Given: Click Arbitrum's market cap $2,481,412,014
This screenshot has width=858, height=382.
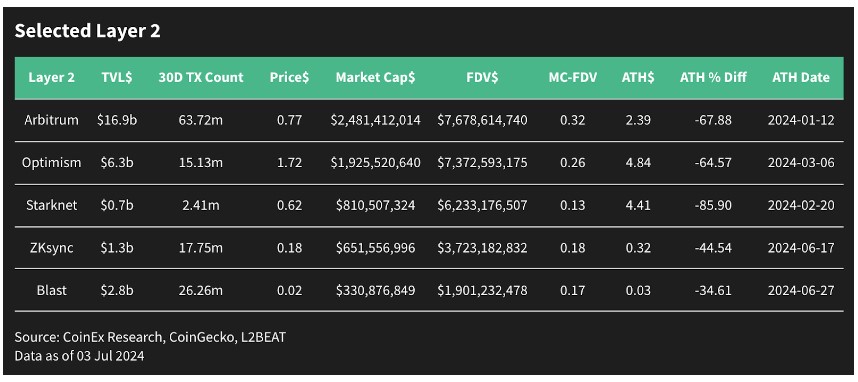Looking at the screenshot, I should (375, 120).
